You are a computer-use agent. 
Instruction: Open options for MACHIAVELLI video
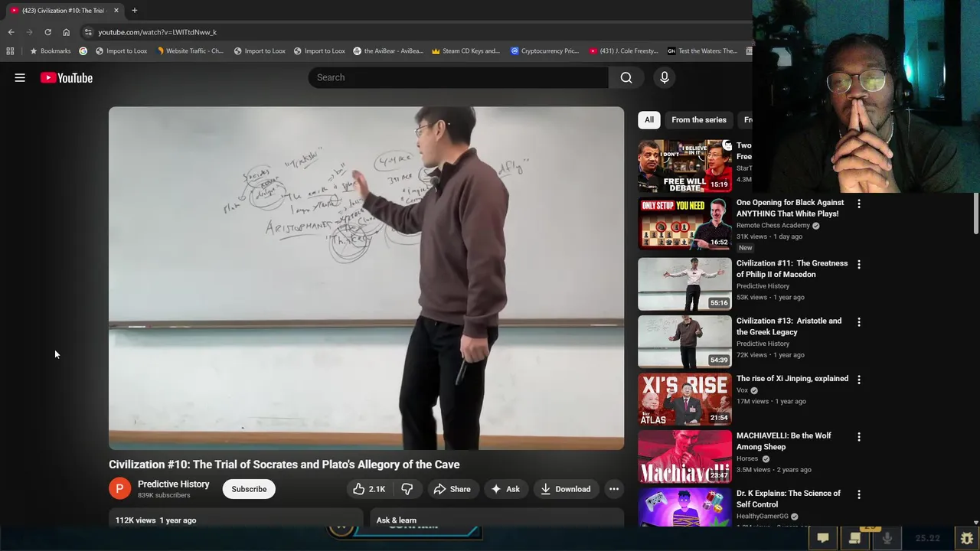click(859, 437)
